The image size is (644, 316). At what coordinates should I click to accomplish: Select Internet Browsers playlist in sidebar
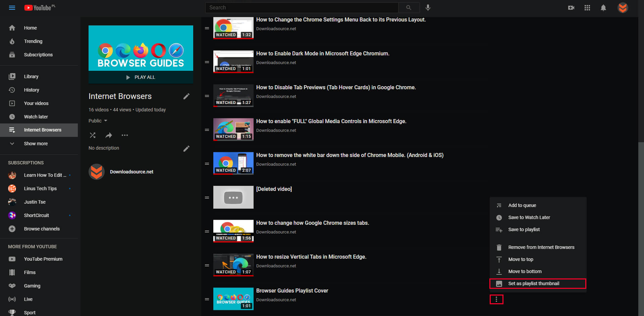click(x=39, y=130)
